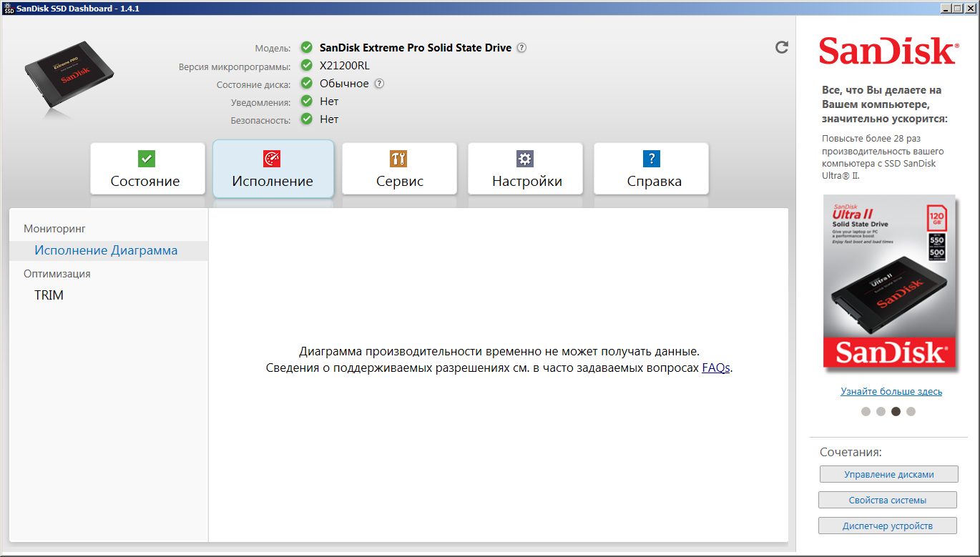Open Свойства системы shortcut button
The image size is (980, 557).
click(887, 500)
